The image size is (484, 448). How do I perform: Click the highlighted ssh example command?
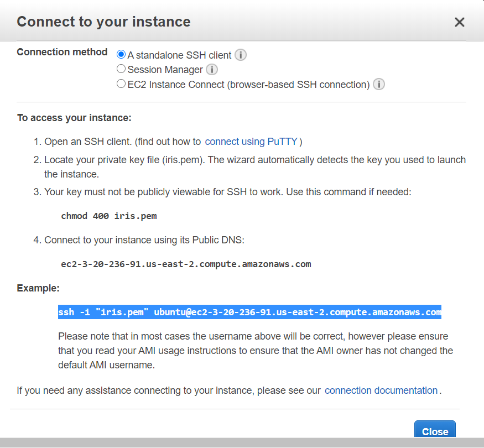coord(249,312)
